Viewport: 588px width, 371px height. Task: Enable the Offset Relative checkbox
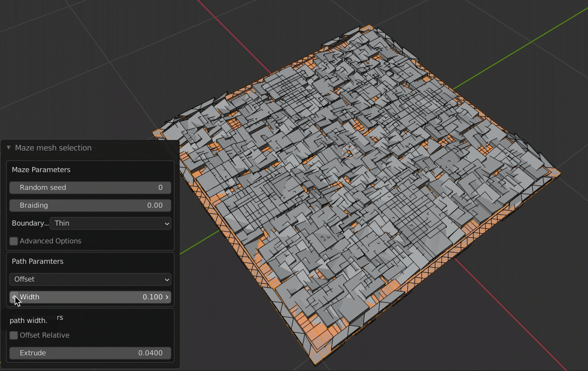tap(13, 335)
